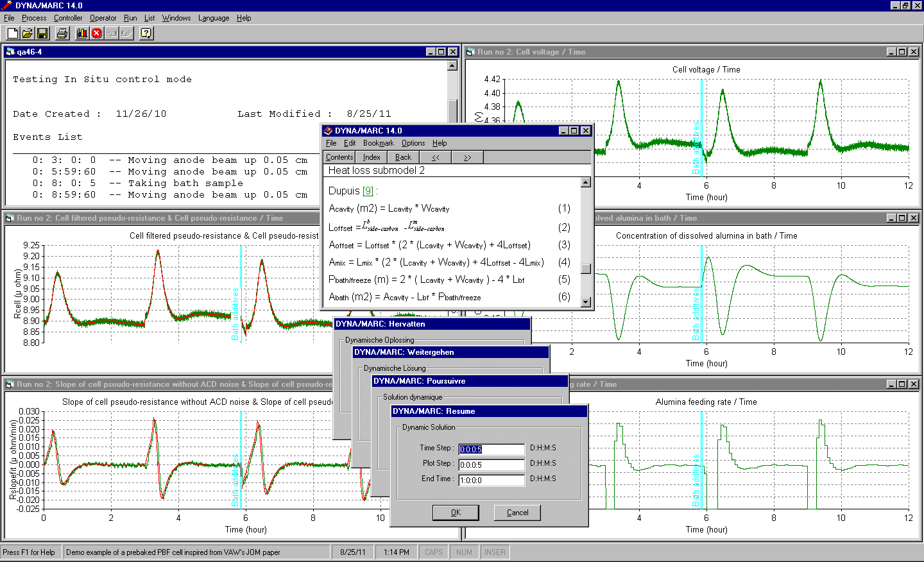The height and width of the screenshot is (562, 924).
Task: Click the Back button in help
Action: click(404, 157)
